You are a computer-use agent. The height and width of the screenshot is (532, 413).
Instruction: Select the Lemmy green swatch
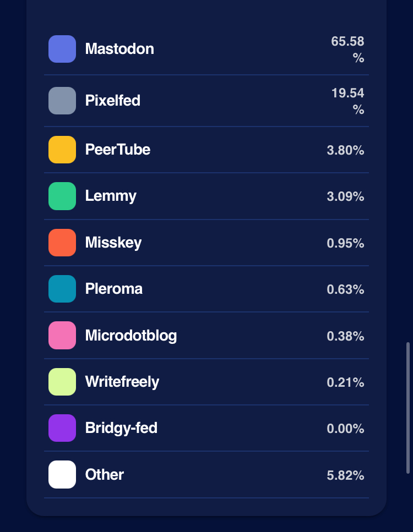click(62, 196)
